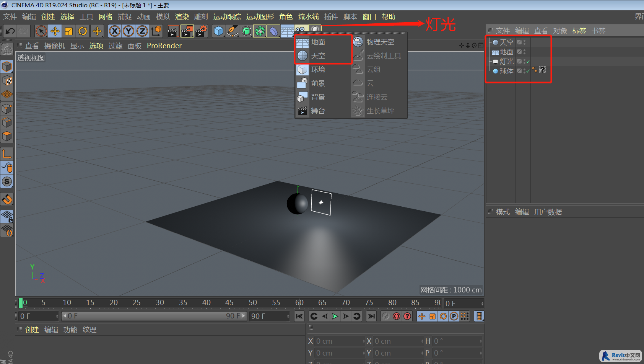Image resolution: width=644 pixels, height=364 pixels.
Task: Toggle the X axis lock
Action: 115,31
